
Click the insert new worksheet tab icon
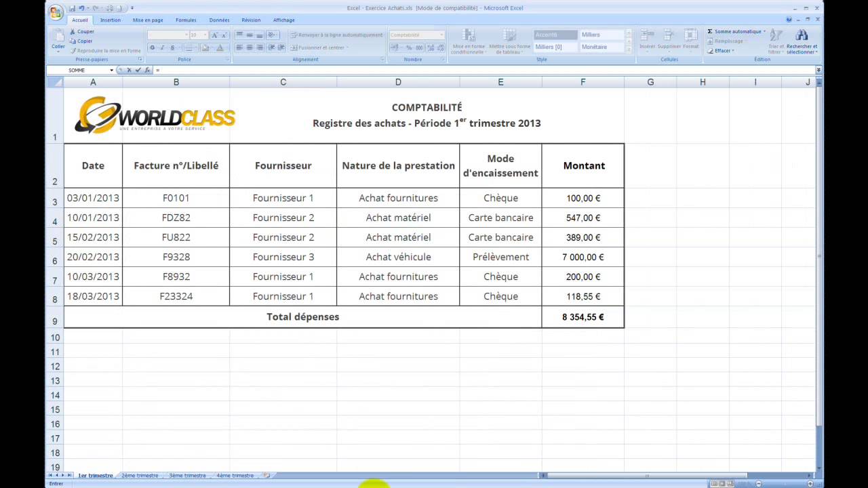click(x=266, y=475)
